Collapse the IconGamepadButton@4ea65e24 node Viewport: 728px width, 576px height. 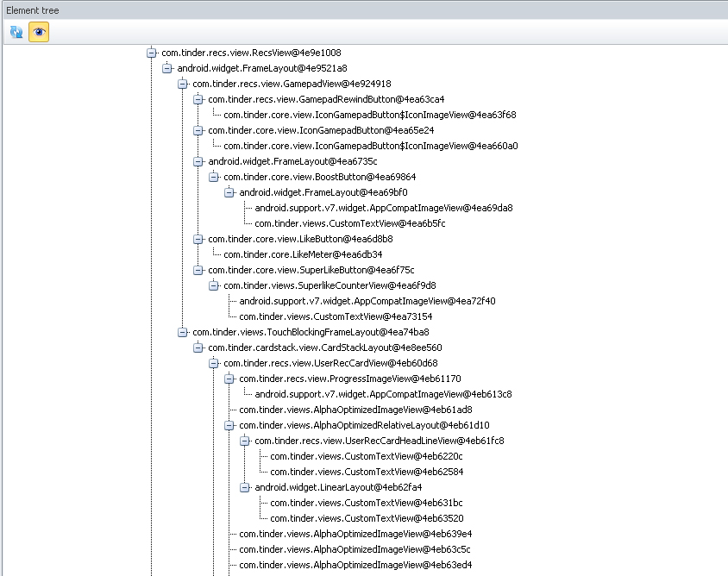[x=198, y=130]
